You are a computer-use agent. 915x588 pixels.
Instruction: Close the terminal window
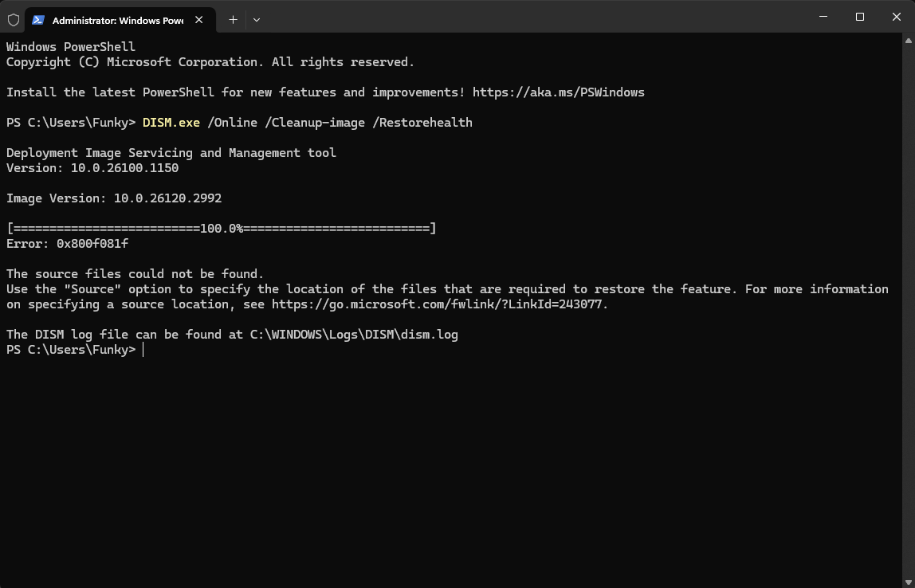[x=897, y=17]
